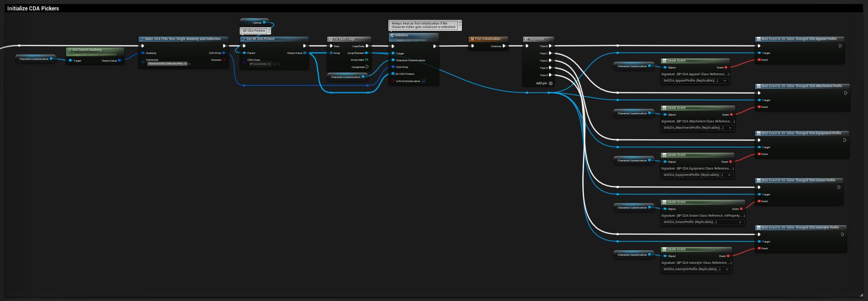Click the Success boolean output pin
The height and width of the screenshot is (301, 868).
pyautogui.click(x=224, y=60)
